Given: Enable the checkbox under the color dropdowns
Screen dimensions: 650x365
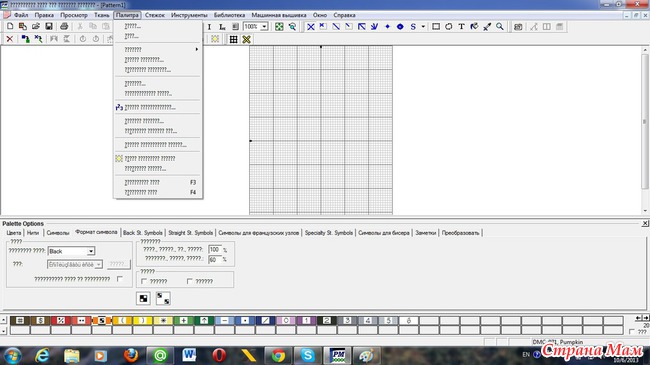Looking at the screenshot, I should click(x=120, y=279).
